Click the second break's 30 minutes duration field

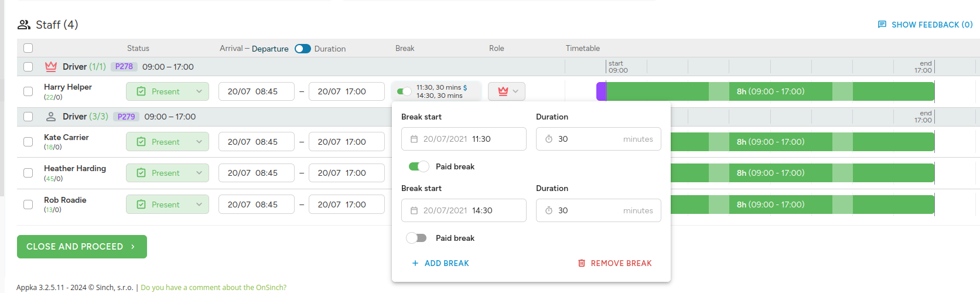(x=599, y=210)
